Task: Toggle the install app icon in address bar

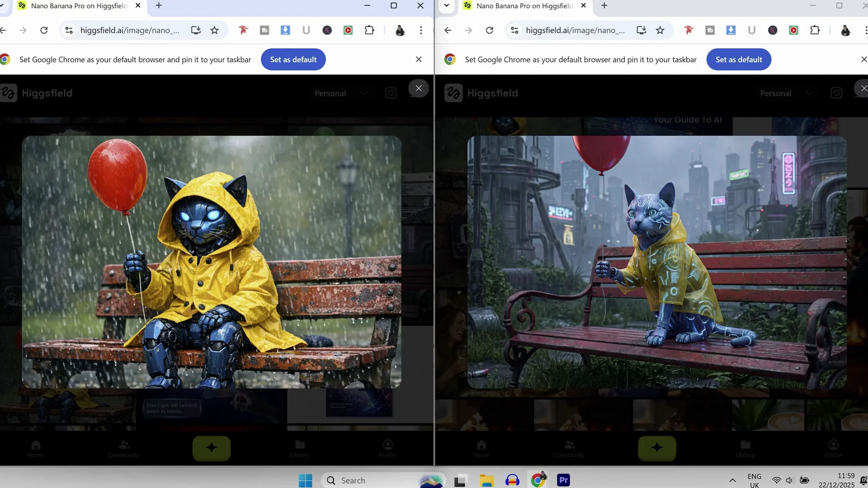Action: (195, 30)
